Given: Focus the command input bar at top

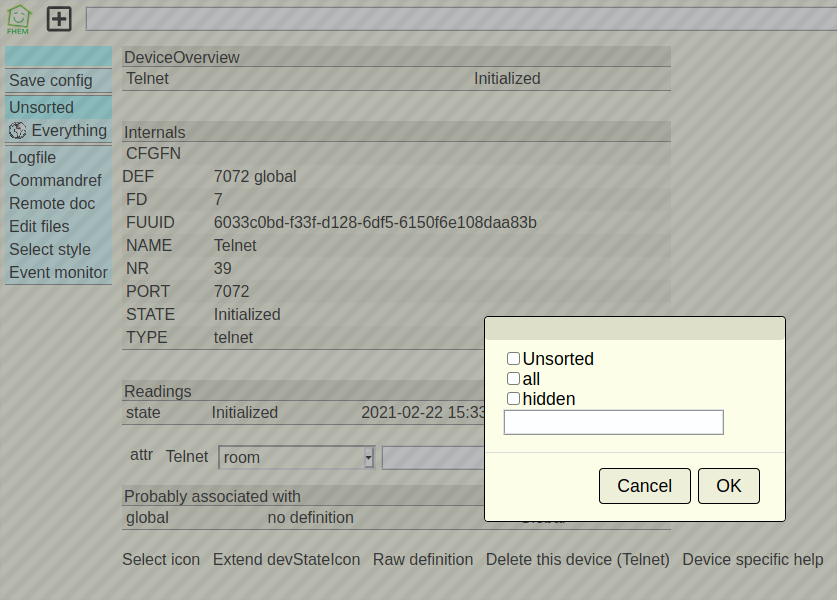Looking at the screenshot, I should (460, 19).
